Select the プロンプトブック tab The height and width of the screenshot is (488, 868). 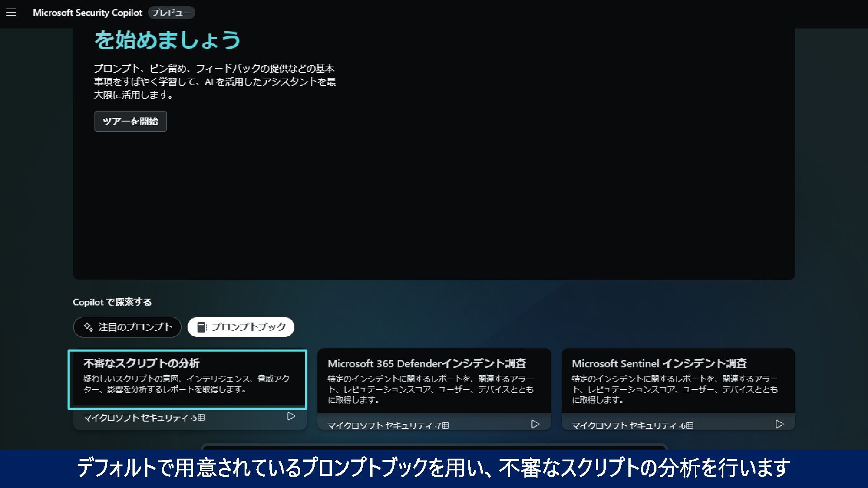coord(241,327)
